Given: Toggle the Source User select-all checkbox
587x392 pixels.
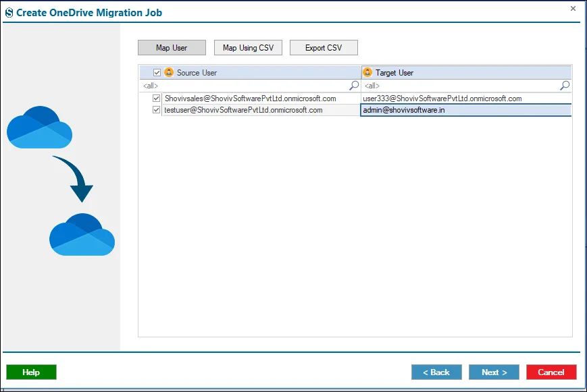Looking at the screenshot, I should (157, 73).
